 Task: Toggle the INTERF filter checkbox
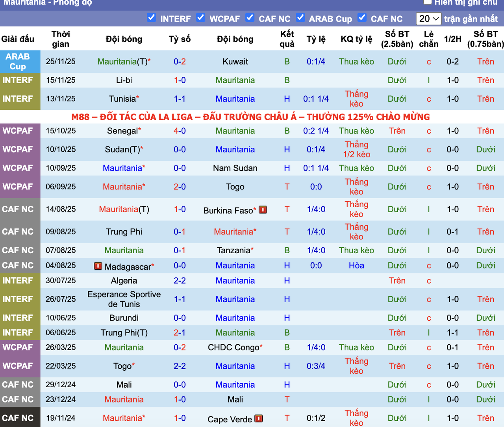click(151, 18)
